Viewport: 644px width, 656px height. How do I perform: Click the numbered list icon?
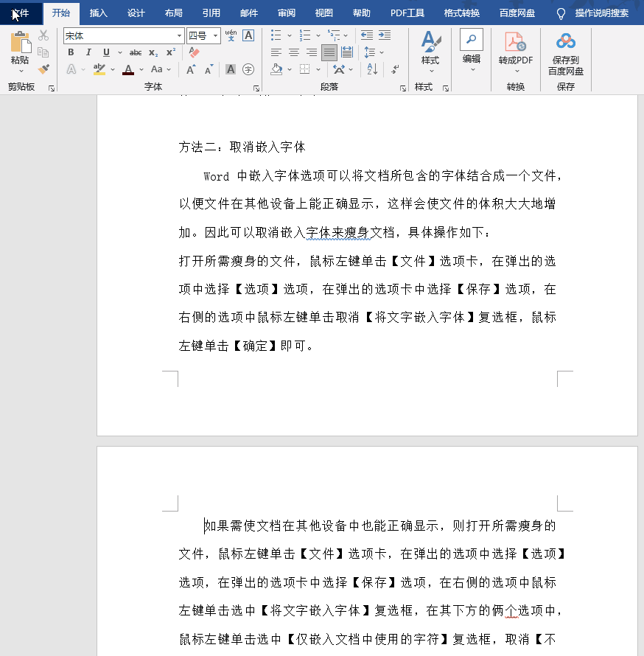305,35
